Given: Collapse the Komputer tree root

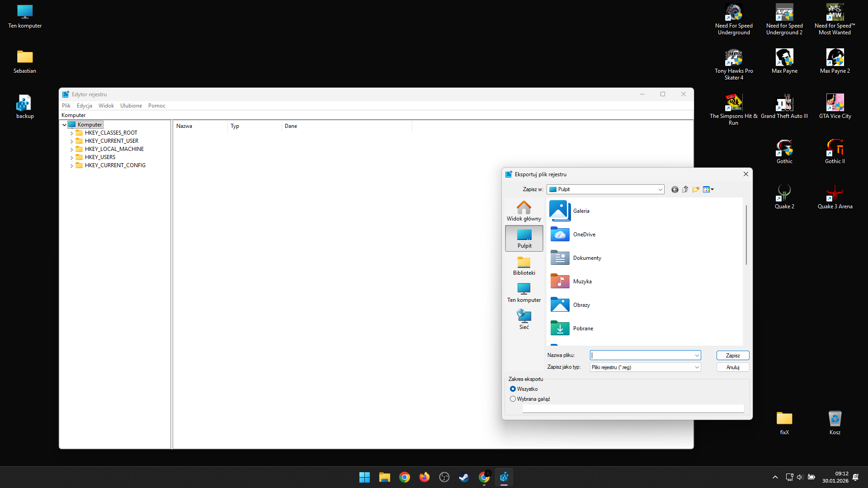Looking at the screenshot, I should pyautogui.click(x=65, y=125).
